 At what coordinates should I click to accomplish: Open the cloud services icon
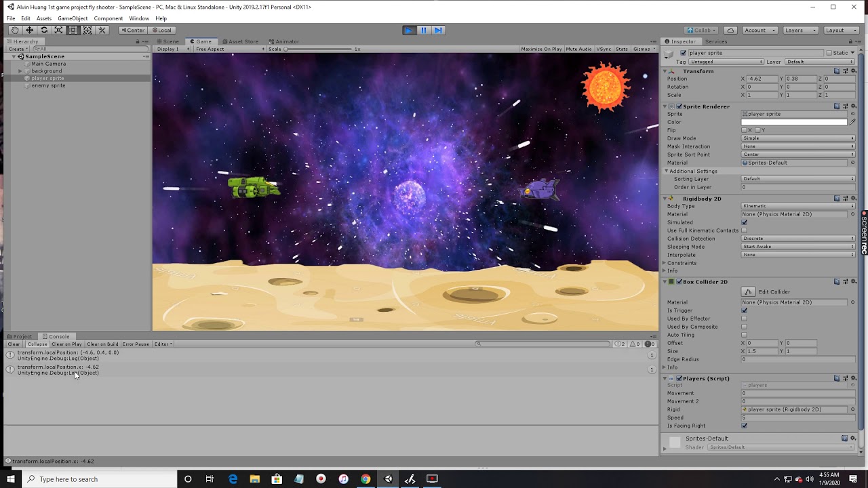pyautogui.click(x=730, y=30)
